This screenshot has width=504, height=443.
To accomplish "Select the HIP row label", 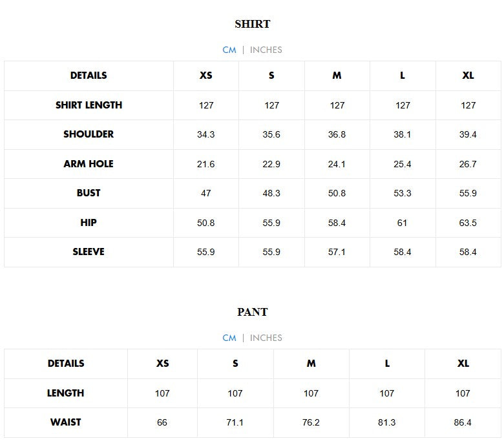I will tap(89, 223).
